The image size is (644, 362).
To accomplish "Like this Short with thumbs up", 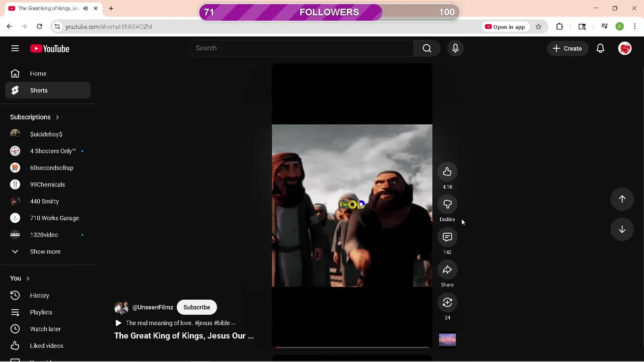I will tap(447, 172).
